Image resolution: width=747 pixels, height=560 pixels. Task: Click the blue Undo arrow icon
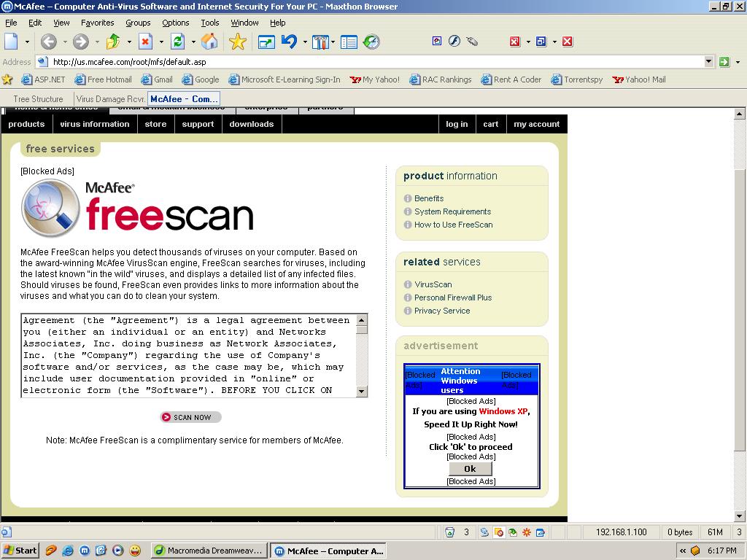(x=289, y=42)
